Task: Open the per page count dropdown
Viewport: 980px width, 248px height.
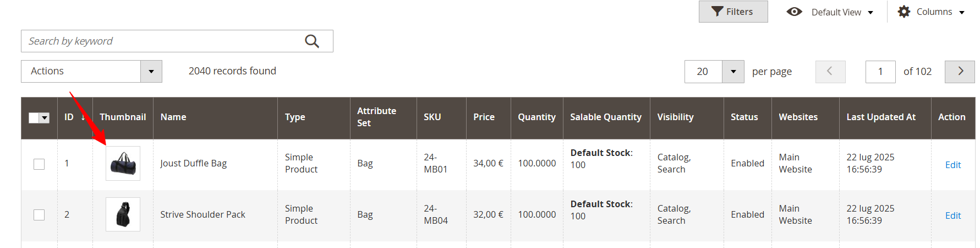Action: click(733, 72)
